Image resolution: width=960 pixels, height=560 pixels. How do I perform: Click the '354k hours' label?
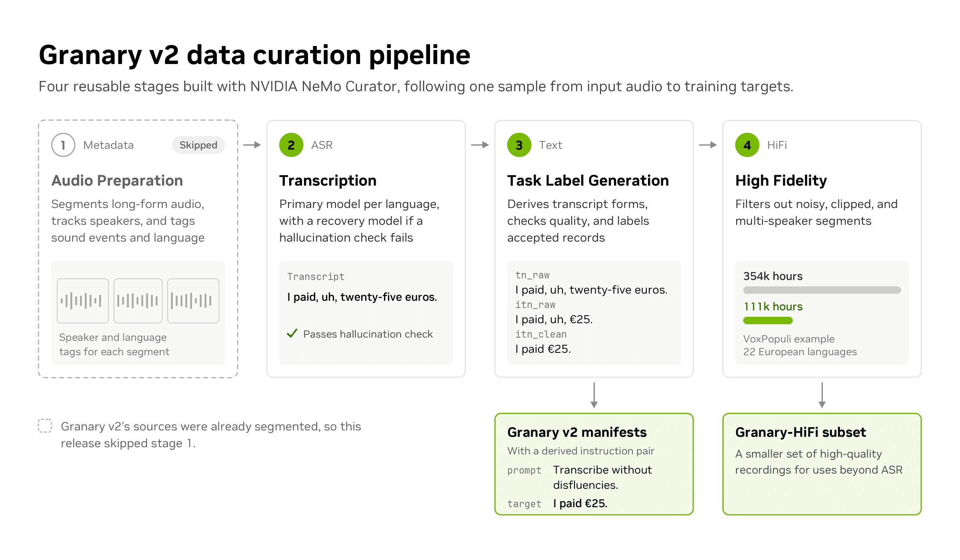click(x=773, y=276)
